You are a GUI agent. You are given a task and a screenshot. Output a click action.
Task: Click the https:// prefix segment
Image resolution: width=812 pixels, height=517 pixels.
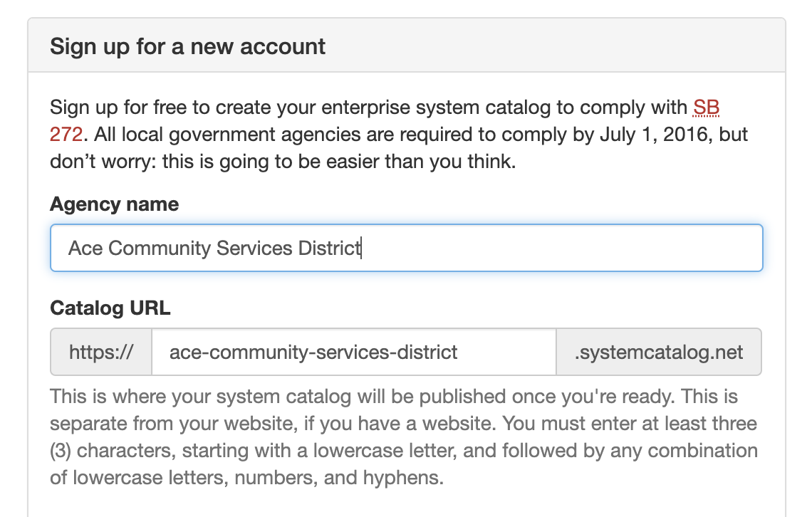(100, 351)
